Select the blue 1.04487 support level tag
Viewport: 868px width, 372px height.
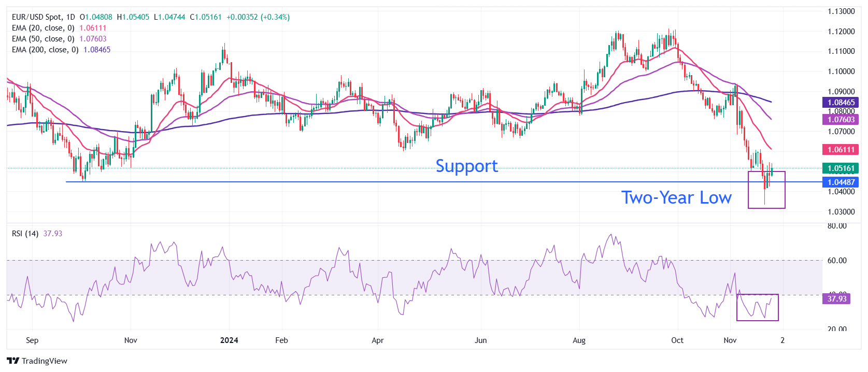point(841,182)
